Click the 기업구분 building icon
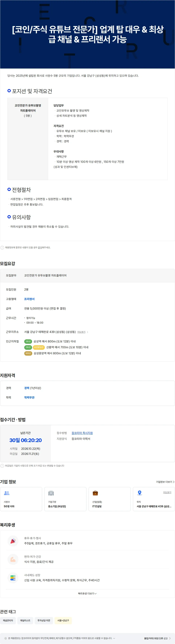The width and height of the screenshot is (175, 644). pos(51,493)
